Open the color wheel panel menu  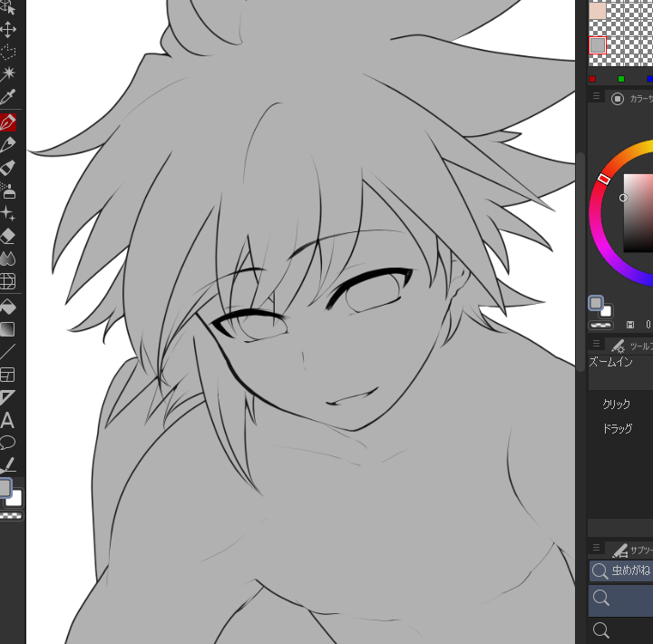[597, 97]
